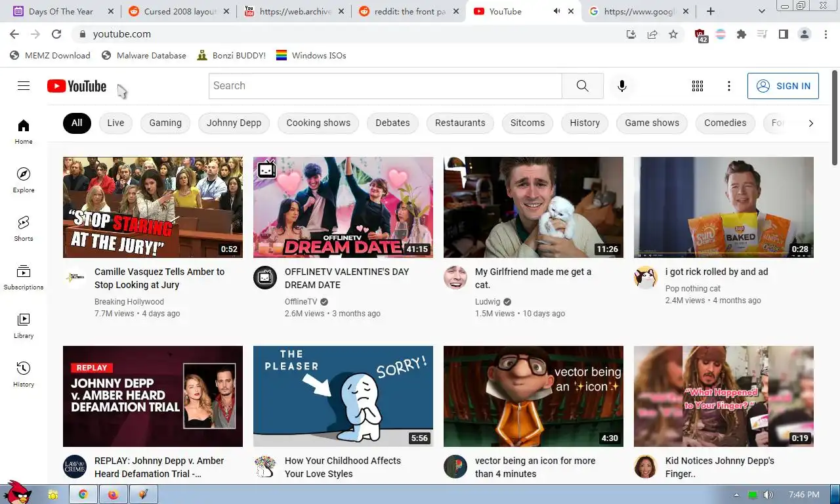Open Firefox in the taskbar
Screen dimensions: 840x504
coord(113,495)
